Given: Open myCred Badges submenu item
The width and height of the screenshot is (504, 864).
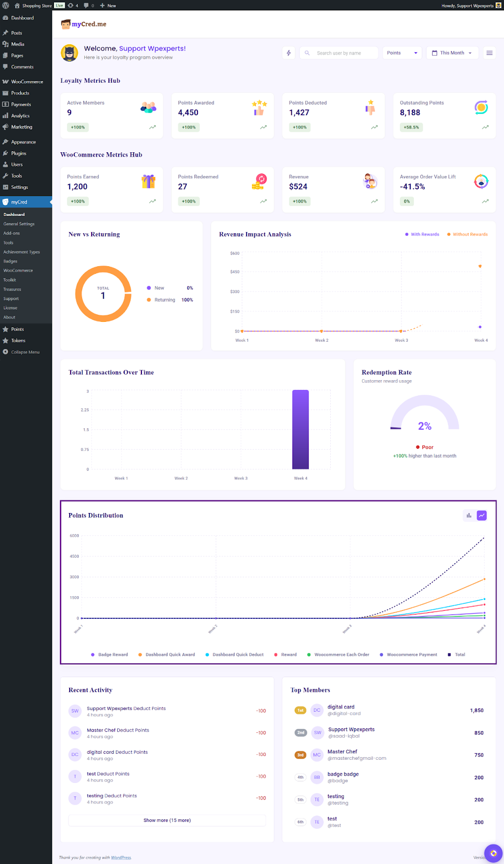Looking at the screenshot, I should [x=10, y=261].
